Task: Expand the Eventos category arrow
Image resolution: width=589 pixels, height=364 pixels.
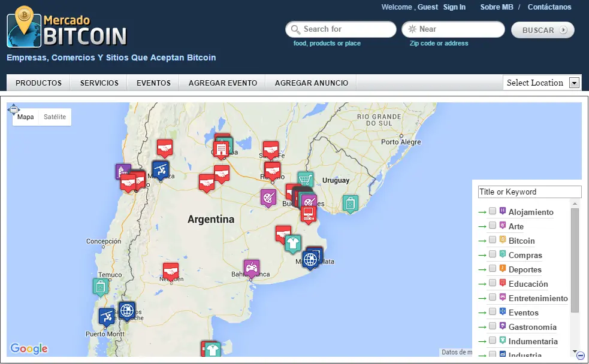Action: 482,313
